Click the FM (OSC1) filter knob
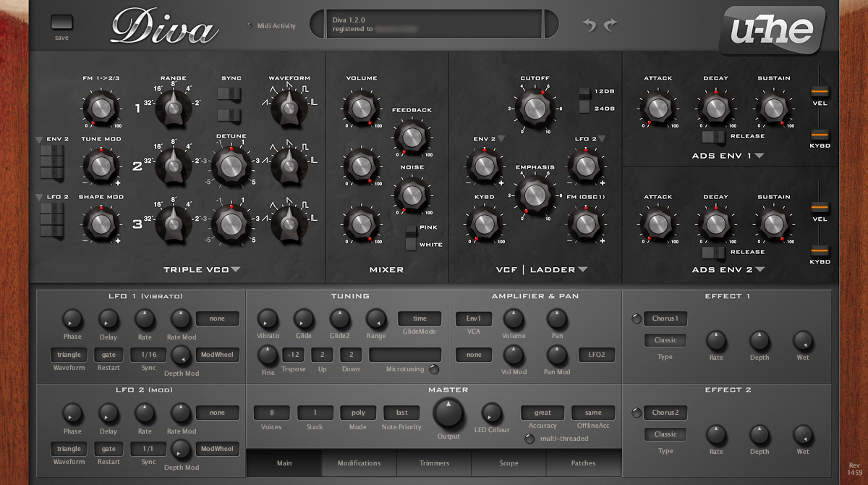868x485 pixels. click(584, 224)
